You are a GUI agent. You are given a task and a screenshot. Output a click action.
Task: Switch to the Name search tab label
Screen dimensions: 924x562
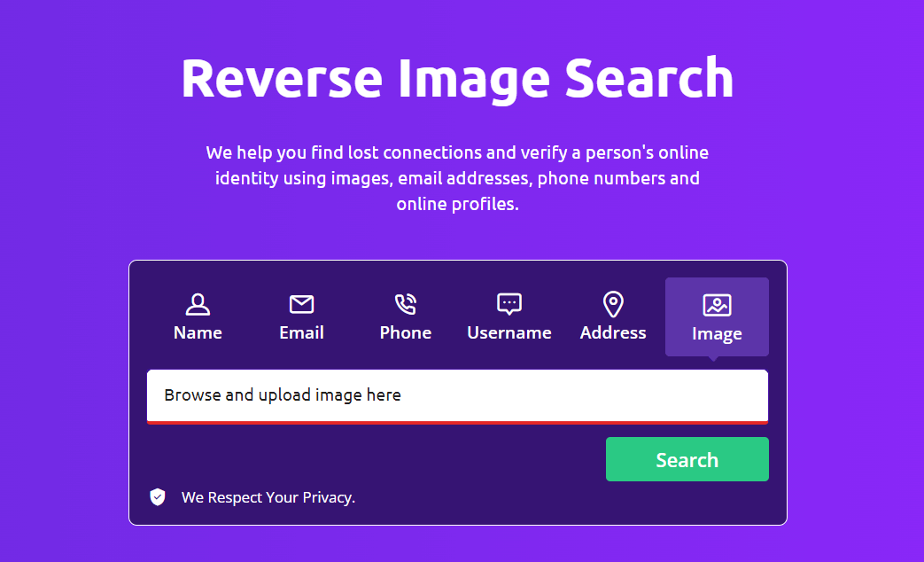pos(198,333)
